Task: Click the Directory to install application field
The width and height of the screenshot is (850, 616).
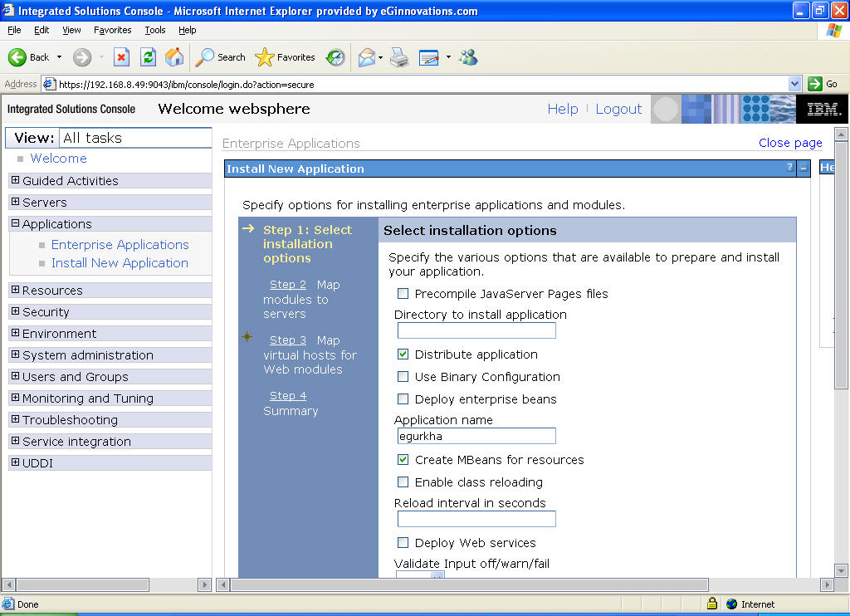Action: pos(476,330)
